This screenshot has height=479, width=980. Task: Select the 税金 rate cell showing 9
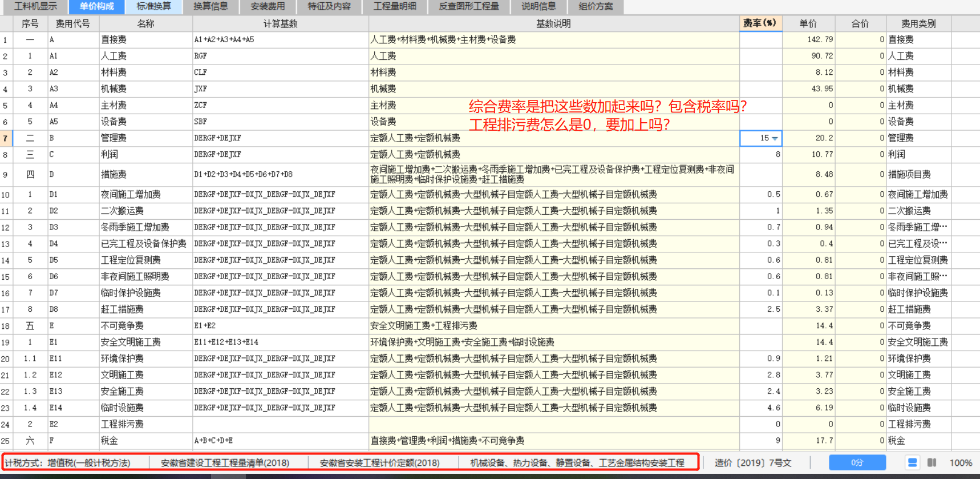pyautogui.click(x=761, y=441)
